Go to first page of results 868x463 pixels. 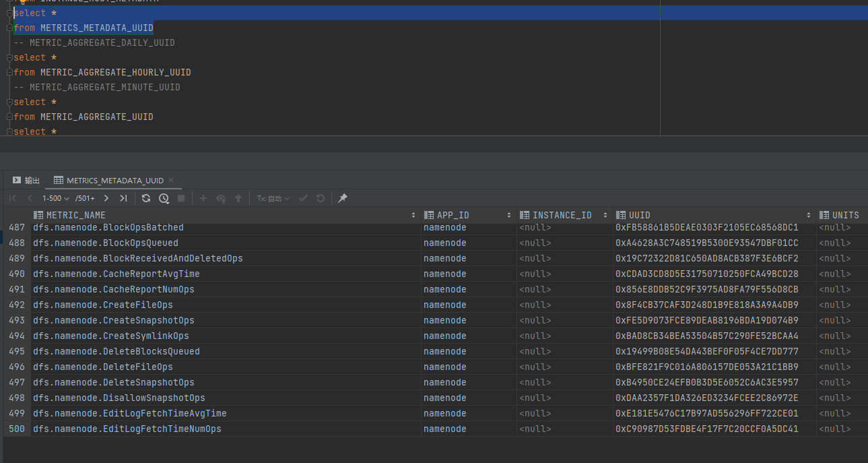pos(13,198)
